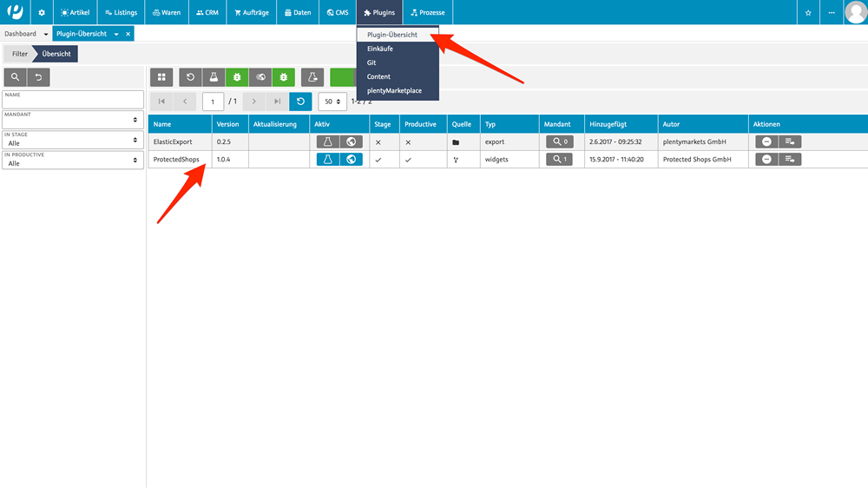Toggle productive globe for ProtectedShops
Screen dimensions: 868x492
point(351,160)
